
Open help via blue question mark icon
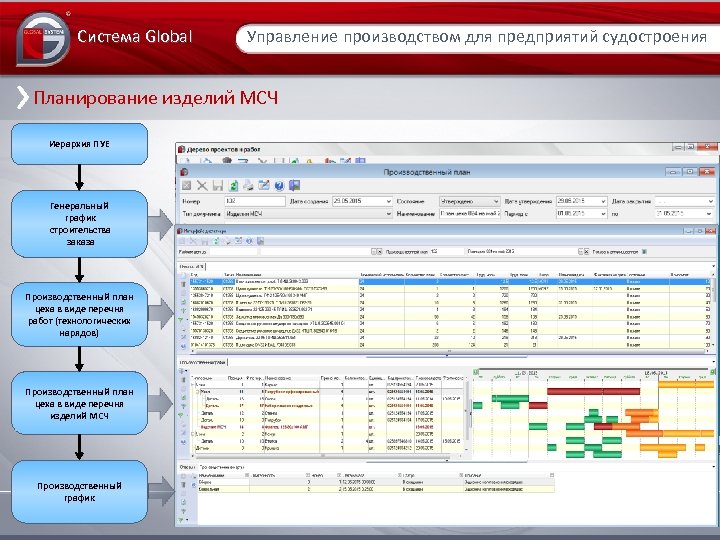pyautogui.click(x=279, y=186)
